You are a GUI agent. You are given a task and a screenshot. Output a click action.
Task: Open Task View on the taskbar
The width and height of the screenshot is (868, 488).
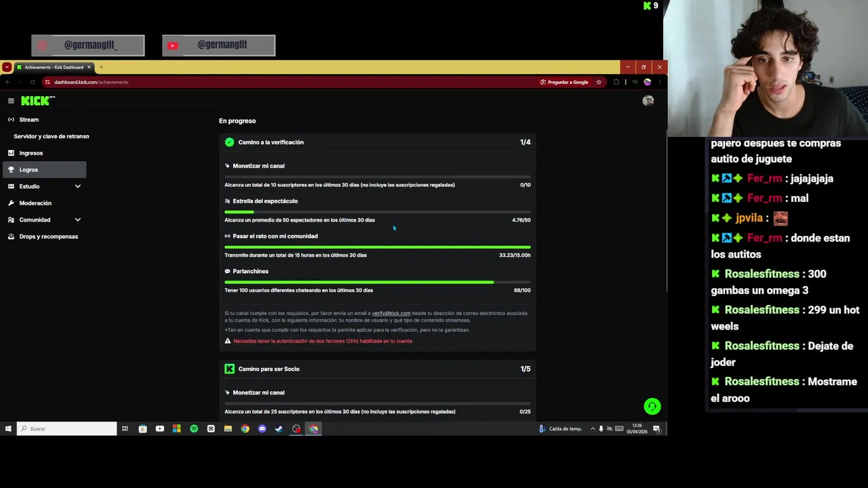coord(125,428)
